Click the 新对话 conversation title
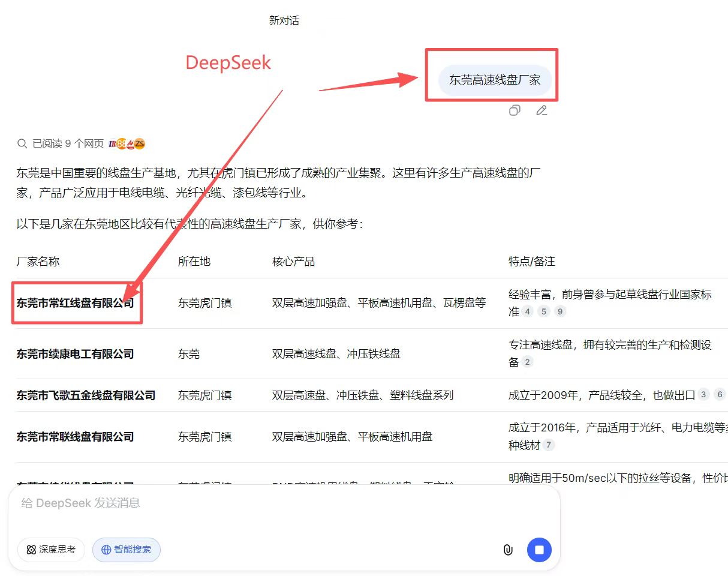The height and width of the screenshot is (576, 728). (x=284, y=20)
